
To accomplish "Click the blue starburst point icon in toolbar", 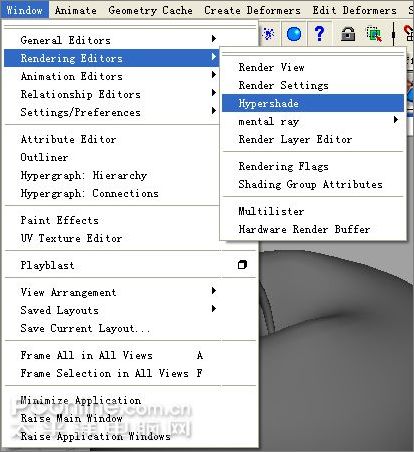I will click(x=268, y=33).
